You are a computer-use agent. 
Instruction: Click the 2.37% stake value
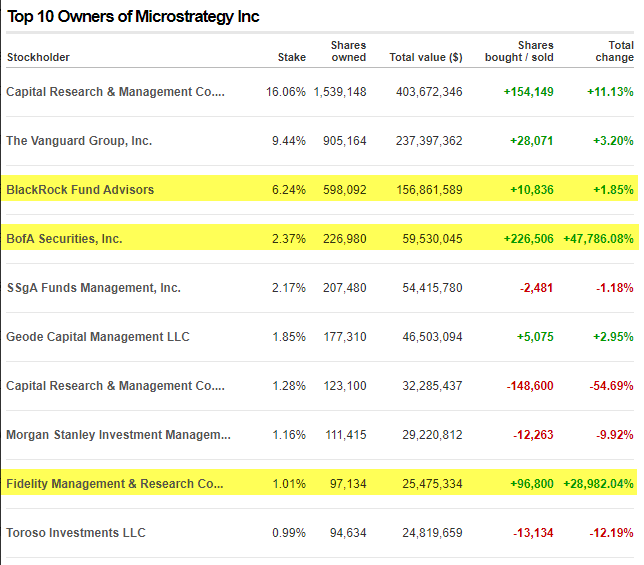(x=289, y=239)
